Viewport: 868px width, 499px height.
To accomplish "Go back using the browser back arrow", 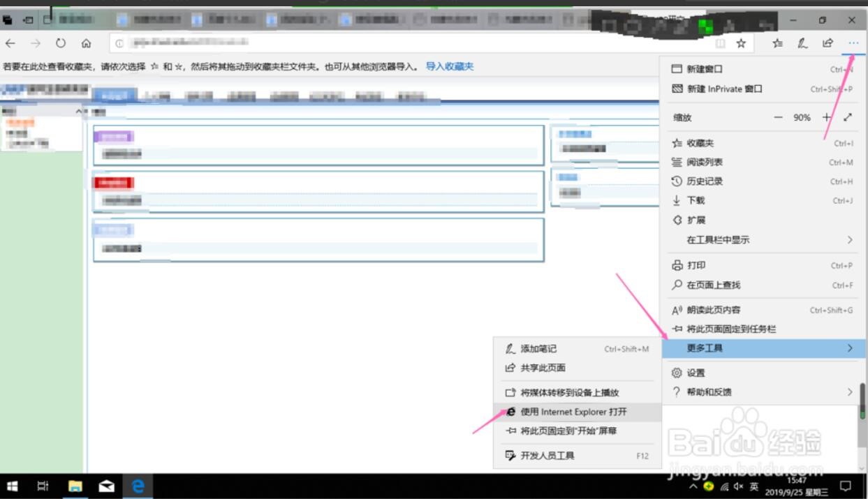I will click(10, 43).
